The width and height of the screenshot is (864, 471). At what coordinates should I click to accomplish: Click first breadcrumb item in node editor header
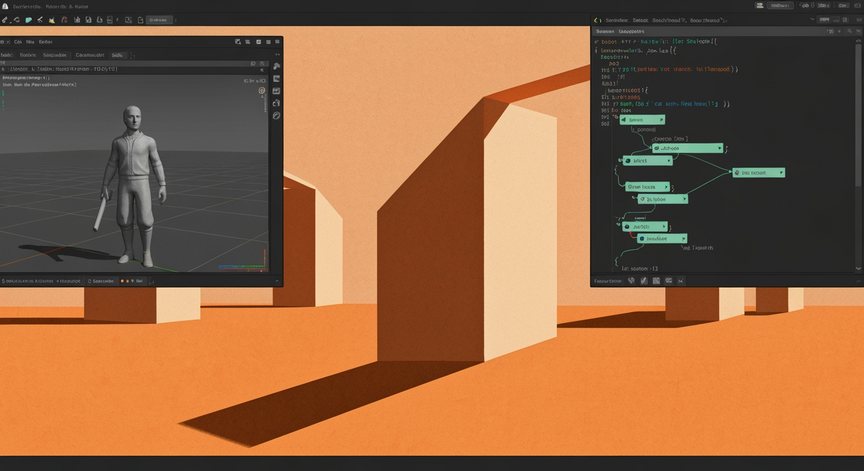(617, 20)
